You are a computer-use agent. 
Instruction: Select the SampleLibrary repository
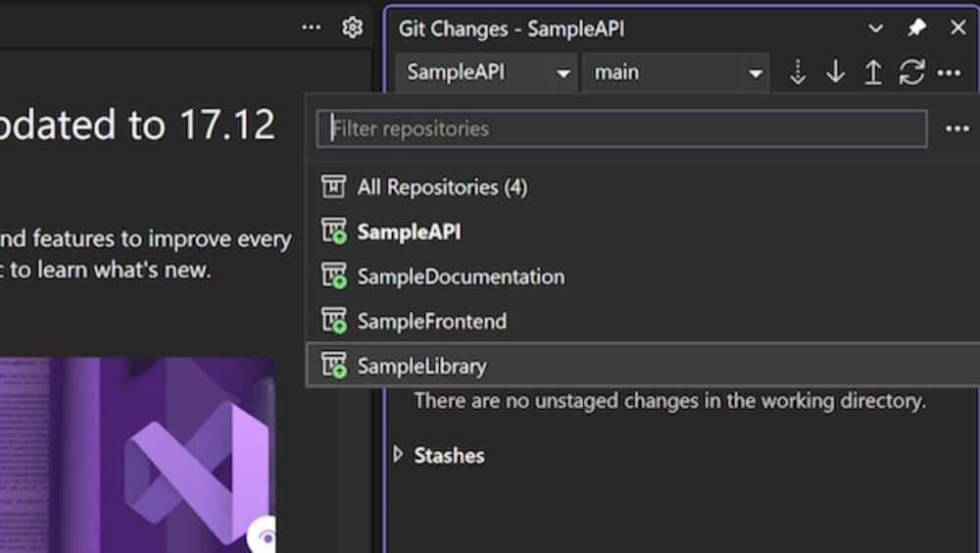[643, 366]
